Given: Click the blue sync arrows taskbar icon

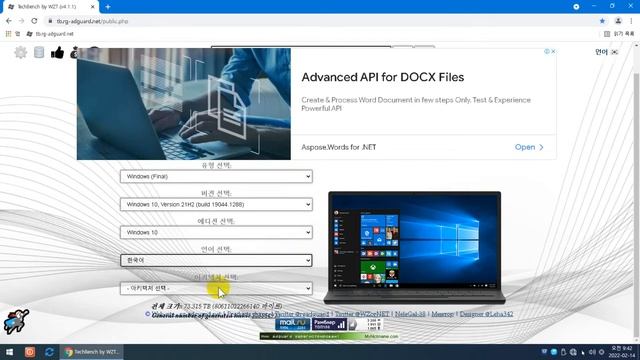Looking at the screenshot, I should click(x=49, y=352).
